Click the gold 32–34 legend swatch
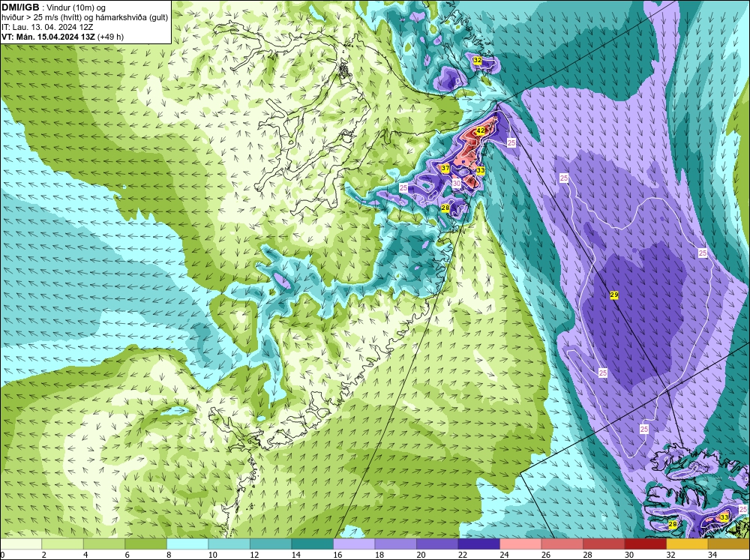 click(x=687, y=544)
